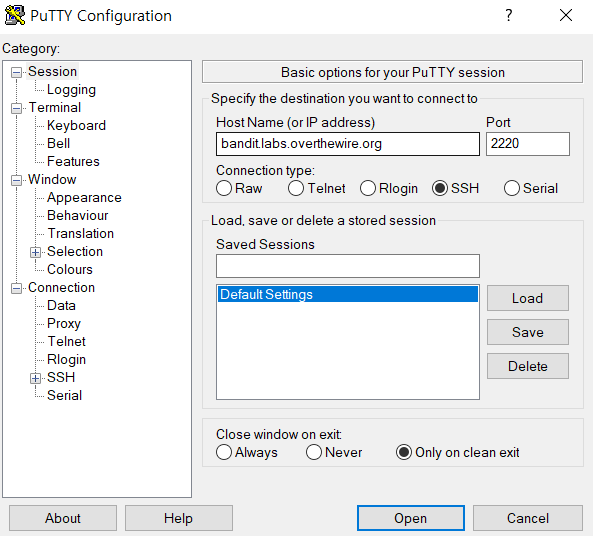
Task: Open the Data settings category
Action: (61, 305)
